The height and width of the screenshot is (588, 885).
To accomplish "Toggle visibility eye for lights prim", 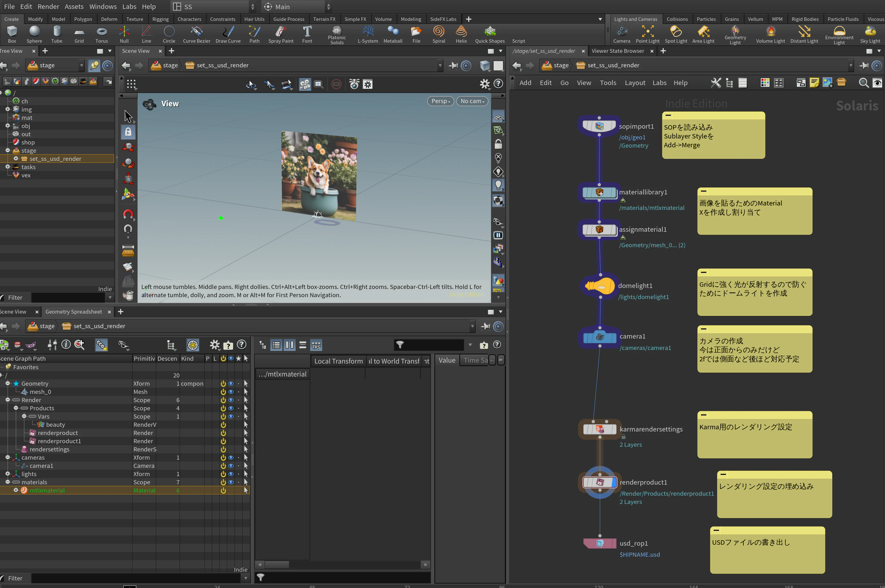I will [231, 474].
